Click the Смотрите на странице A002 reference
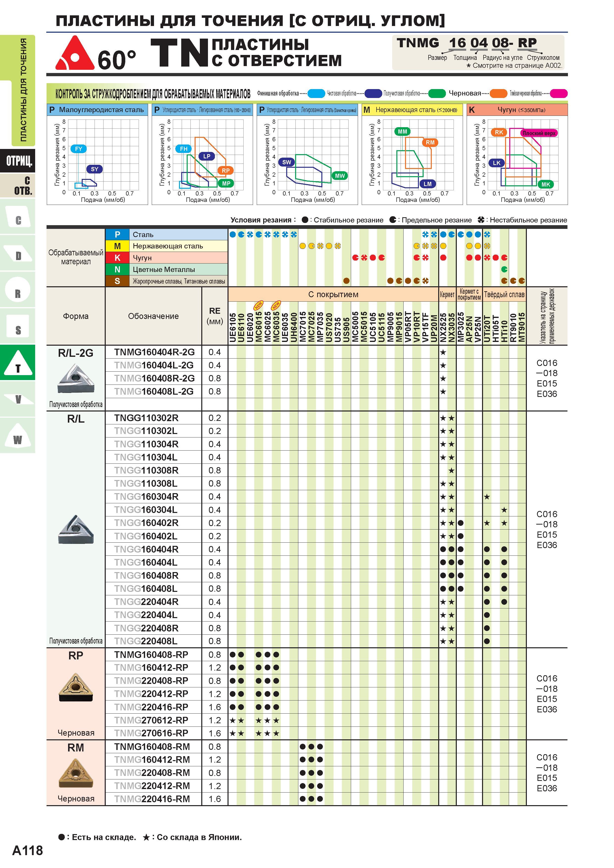The image size is (614, 868). tap(514, 66)
